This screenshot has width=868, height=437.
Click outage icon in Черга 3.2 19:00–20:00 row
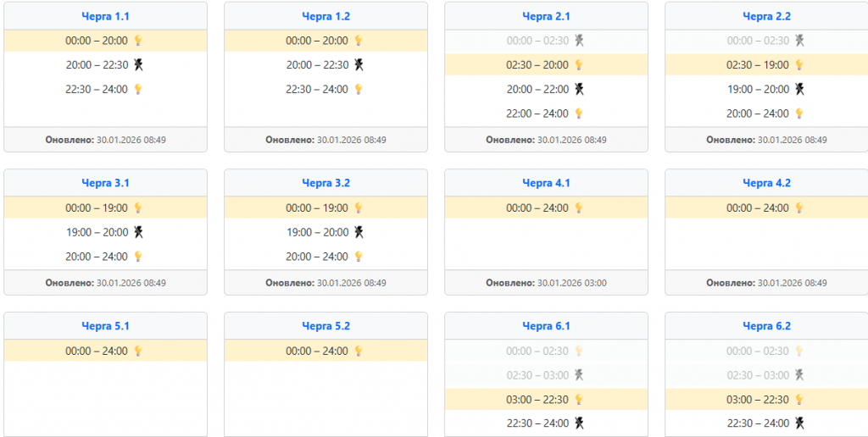coord(359,232)
